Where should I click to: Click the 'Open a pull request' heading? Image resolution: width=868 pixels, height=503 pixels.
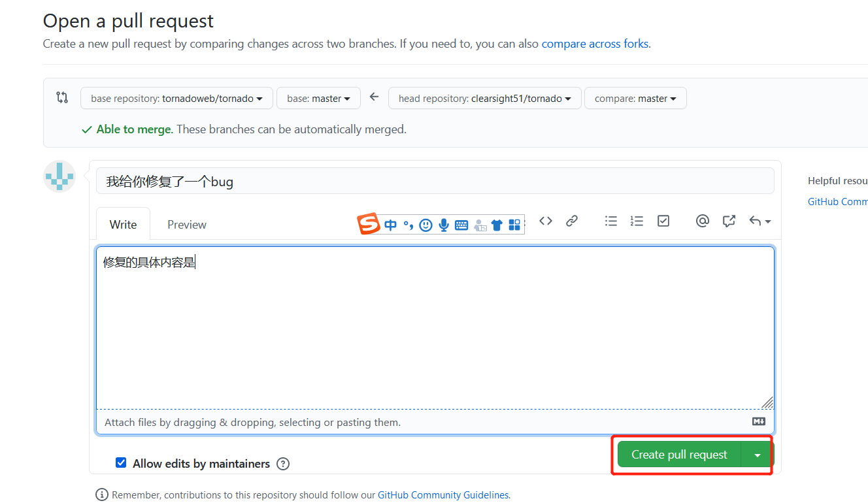click(x=128, y=21)
